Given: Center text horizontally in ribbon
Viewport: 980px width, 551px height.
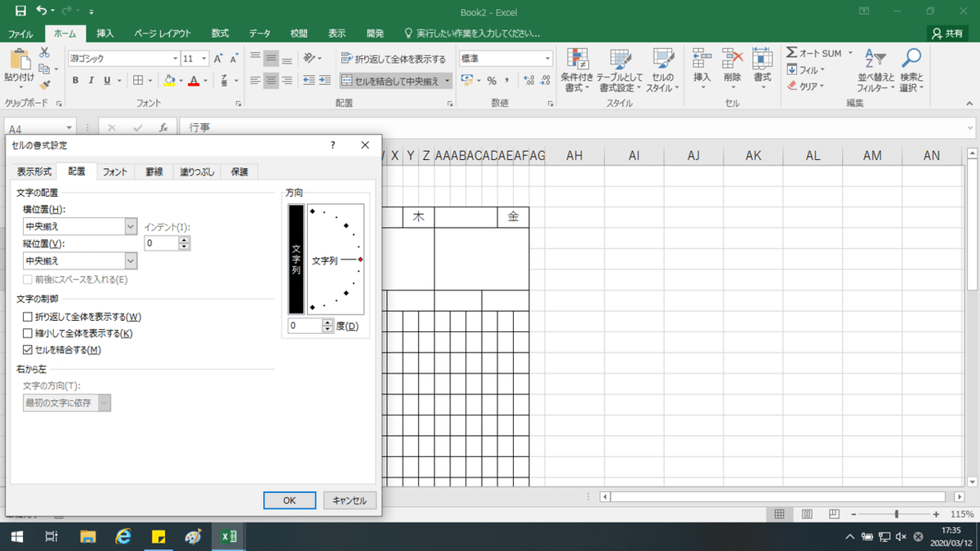Looking at the screenshot, I should point(271,80).
